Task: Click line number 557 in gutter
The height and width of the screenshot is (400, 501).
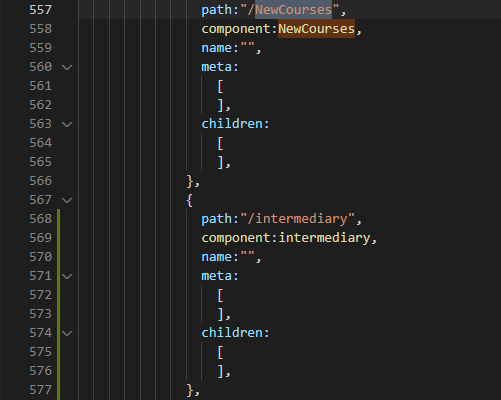Action: pyautogui.click(x=41, y=10)
